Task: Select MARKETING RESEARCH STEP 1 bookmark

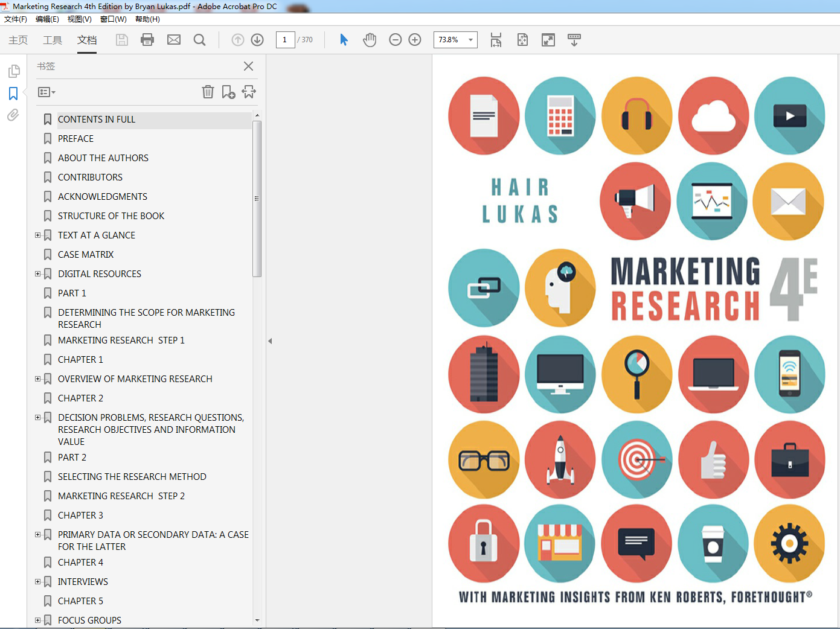Action: [121, 340]
